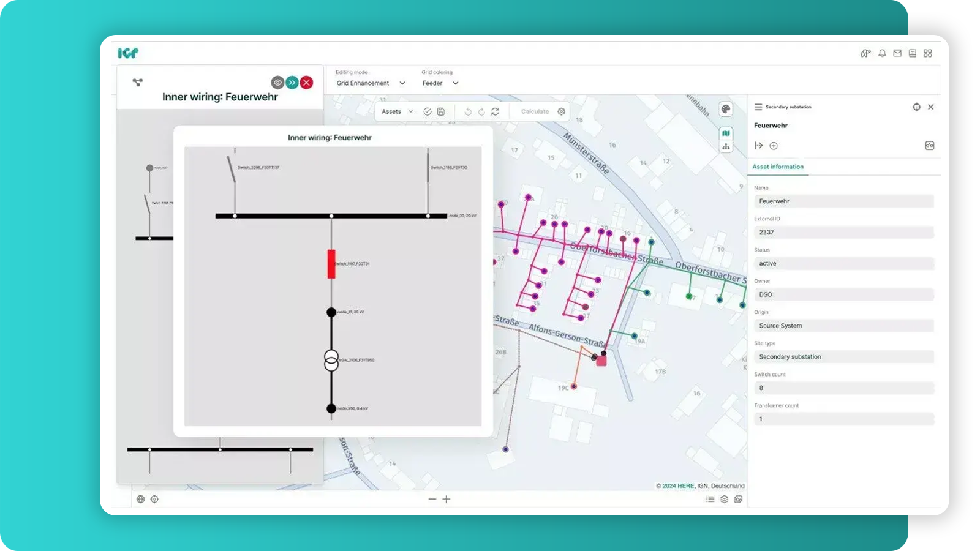This screenshot has width=980, height=551.
Task: Open the apps grid icon
Action: point(928,53)
